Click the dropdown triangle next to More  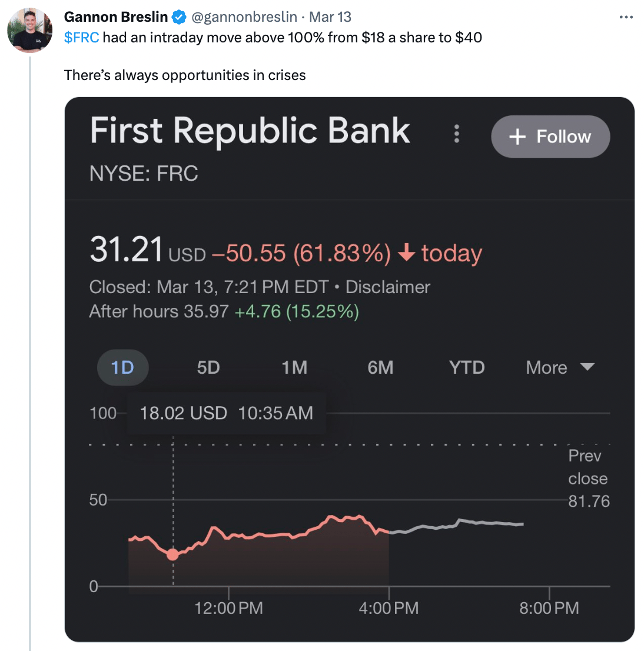[587, 367]
